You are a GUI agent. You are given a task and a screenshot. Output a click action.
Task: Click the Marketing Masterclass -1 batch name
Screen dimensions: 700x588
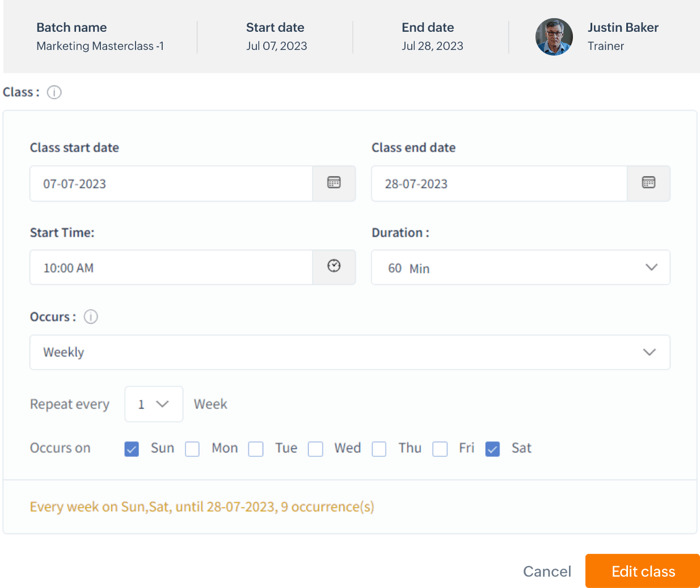pos(100,46)
